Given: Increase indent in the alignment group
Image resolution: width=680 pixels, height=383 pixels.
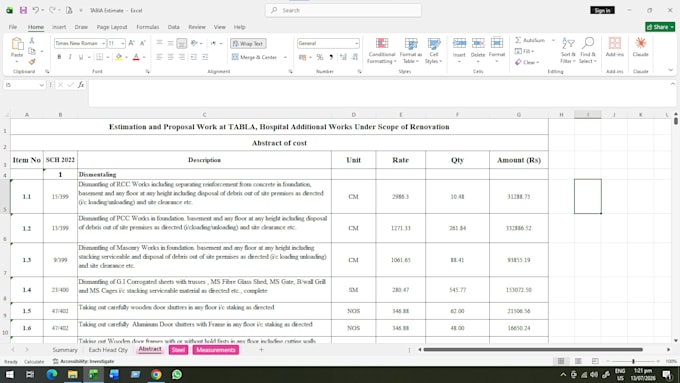Looking at the screenshot, I should (205, 57).
